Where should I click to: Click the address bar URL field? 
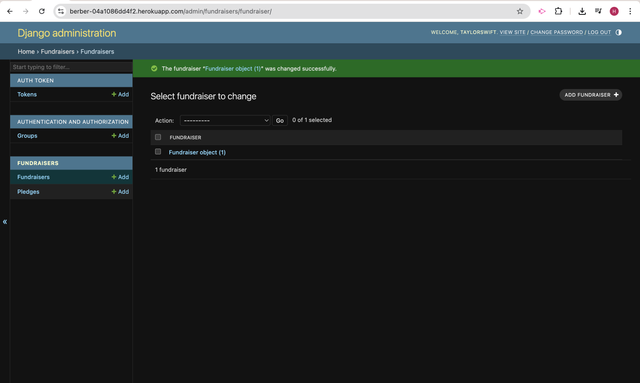coord(292,11)
